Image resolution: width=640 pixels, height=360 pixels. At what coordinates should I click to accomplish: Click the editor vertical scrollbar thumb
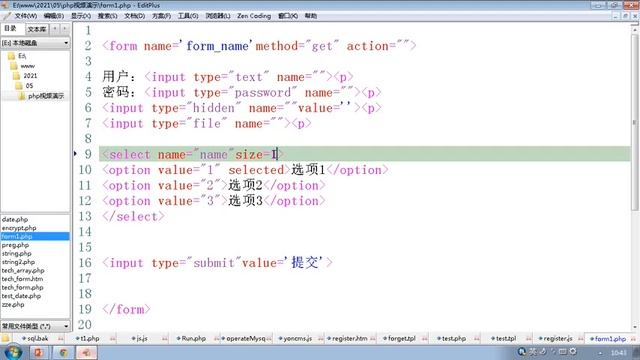(635, 122)
